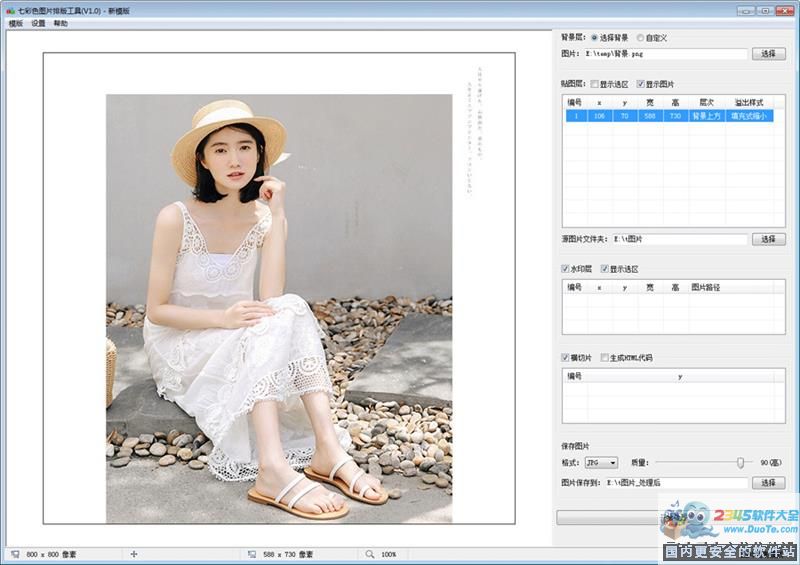Image resolution: width=800 pixels, height=565 pixels.
Task: Enable 显示选区 checkbox in 贴图层
Action: point(594,84)
